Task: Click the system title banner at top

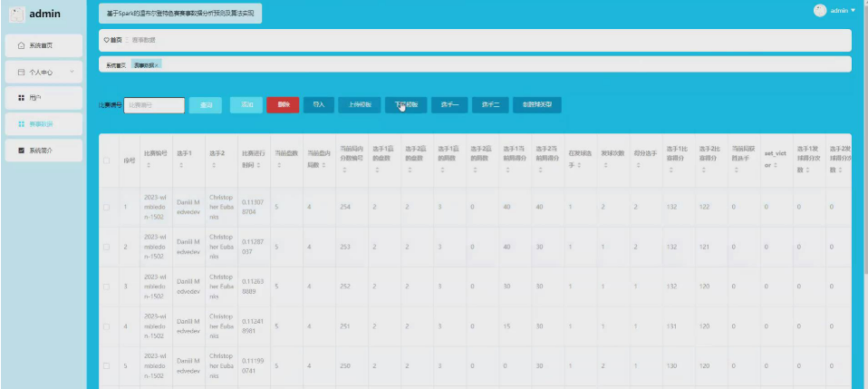Action: pos(180,14)
